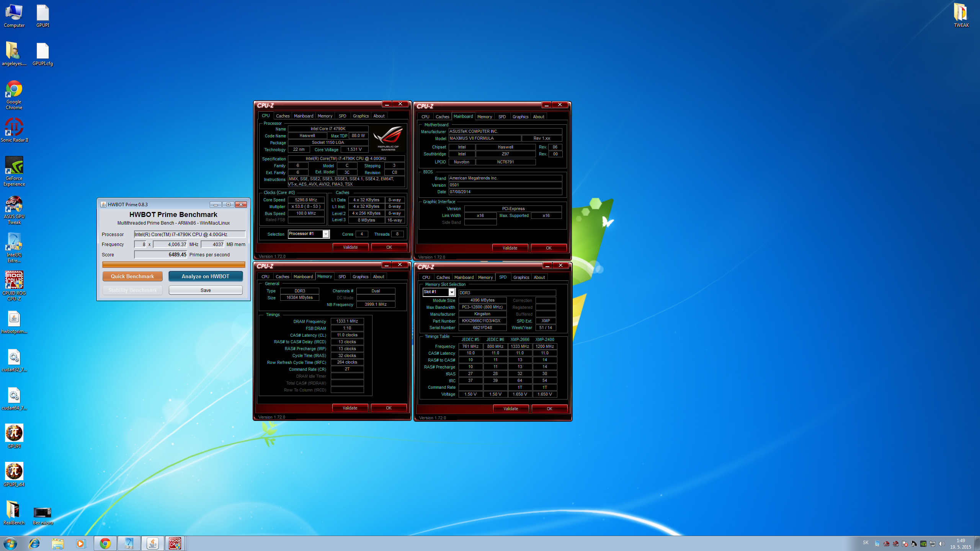Expand the Slot #1 memory slot dropdown
This screenshot has width=980, height=551.
click(452, 292)
